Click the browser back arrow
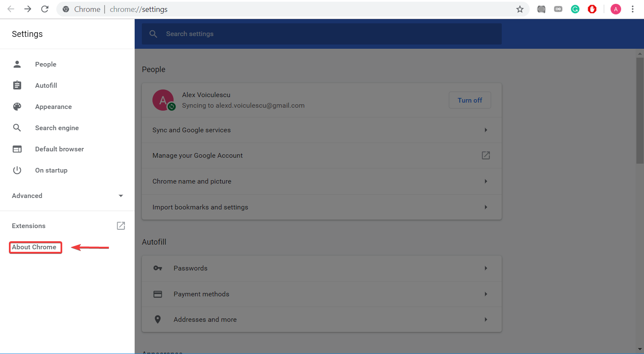Image resolution: width=644 pixels, height=354 pixels. [11, 9]
